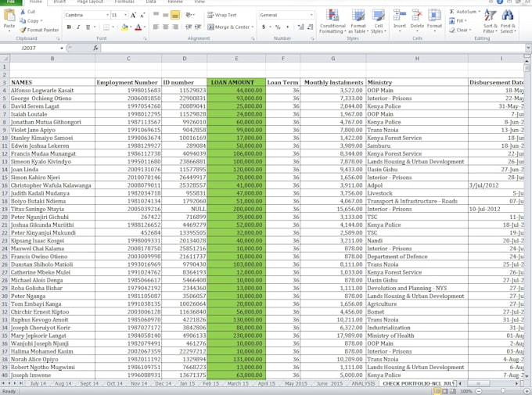Click the orientation text angle icon
Screen dimensions: 532x395
click(x=189, y=15)
